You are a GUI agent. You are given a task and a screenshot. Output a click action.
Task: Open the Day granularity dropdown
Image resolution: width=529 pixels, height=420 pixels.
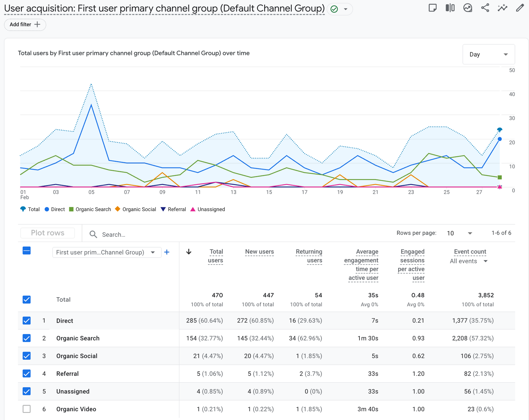(x=488, y=54)
